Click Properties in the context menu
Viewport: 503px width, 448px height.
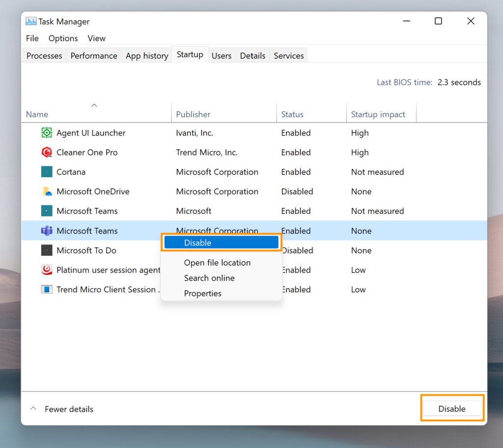(202, 293)
